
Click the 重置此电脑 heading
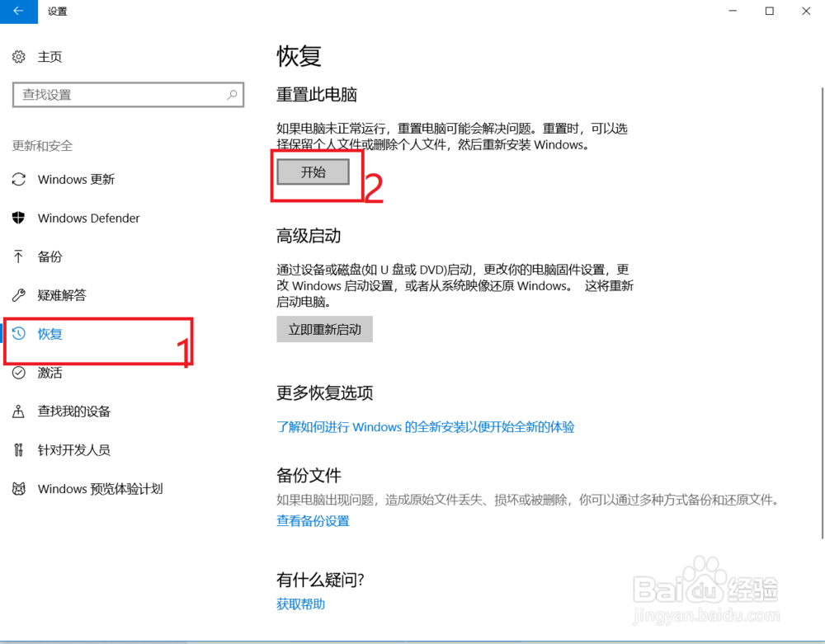[x=317, y=95]
